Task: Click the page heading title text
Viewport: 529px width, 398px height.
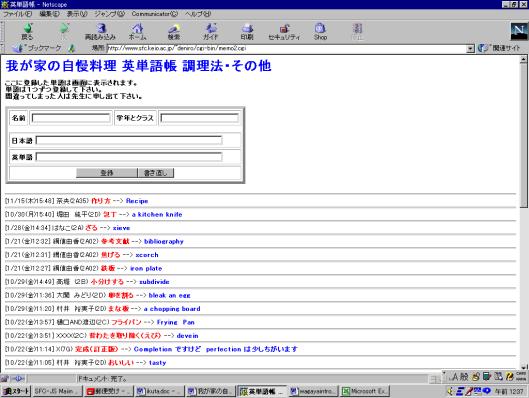Action: (138, 66)
